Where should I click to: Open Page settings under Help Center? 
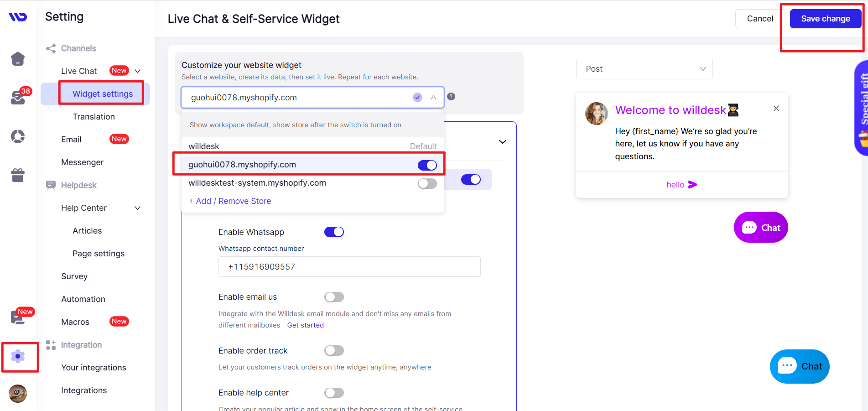click(x=99, y=254)
